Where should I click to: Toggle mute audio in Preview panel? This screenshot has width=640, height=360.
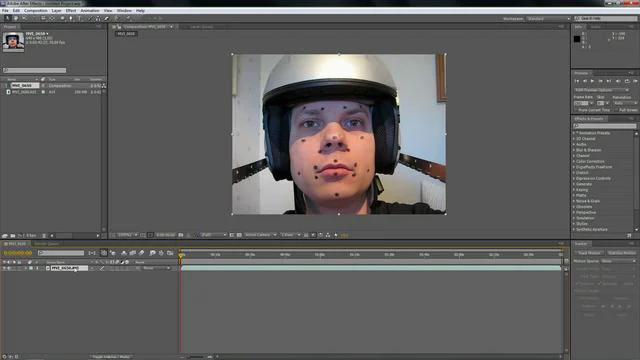618,81
